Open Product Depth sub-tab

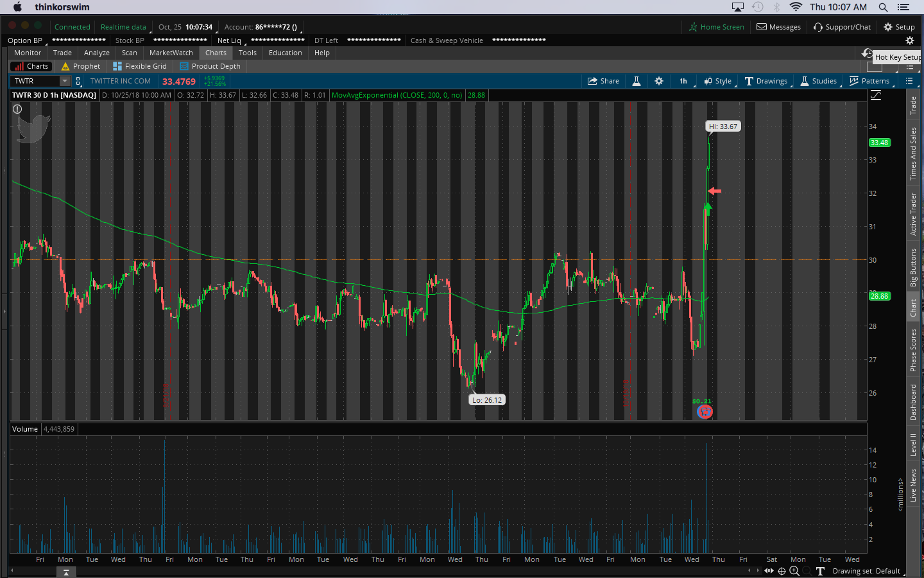[x=210, y=66]
